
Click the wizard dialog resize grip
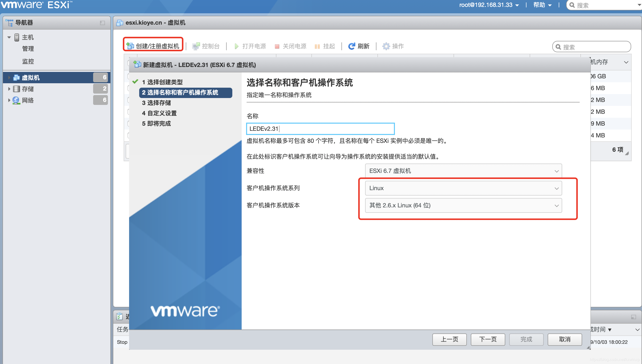(588, 347)
